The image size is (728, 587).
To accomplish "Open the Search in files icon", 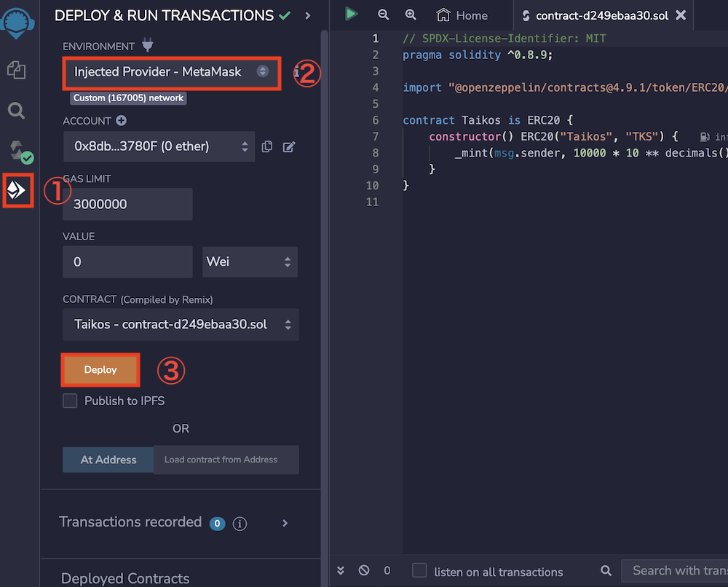I will (x=16, y=111).
